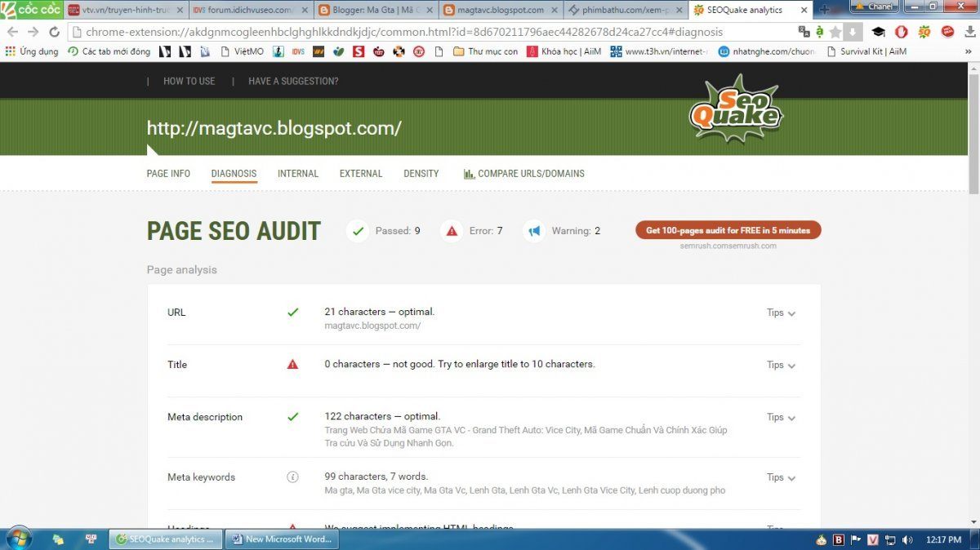This screenshot has width=980, height=550.
Task: Expand Tips for the Meta description row
Action: point(781,417)
